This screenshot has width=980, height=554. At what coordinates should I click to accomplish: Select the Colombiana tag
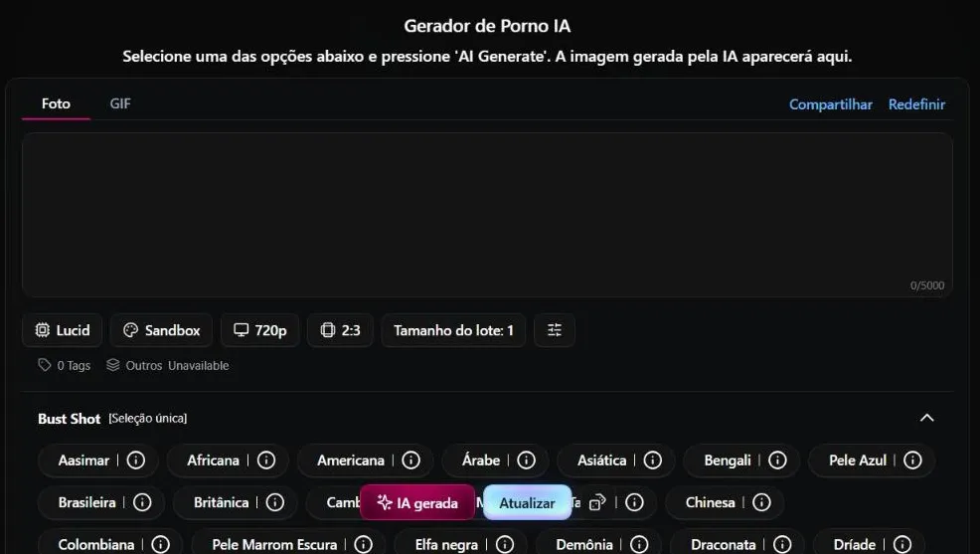click(96, 545)
